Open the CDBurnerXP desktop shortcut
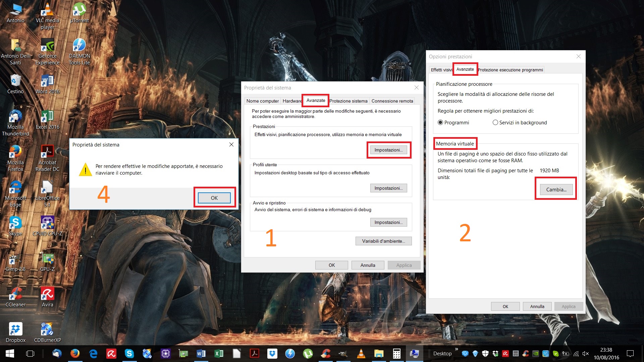Viewport: 644px width, 362px height. 47,333
